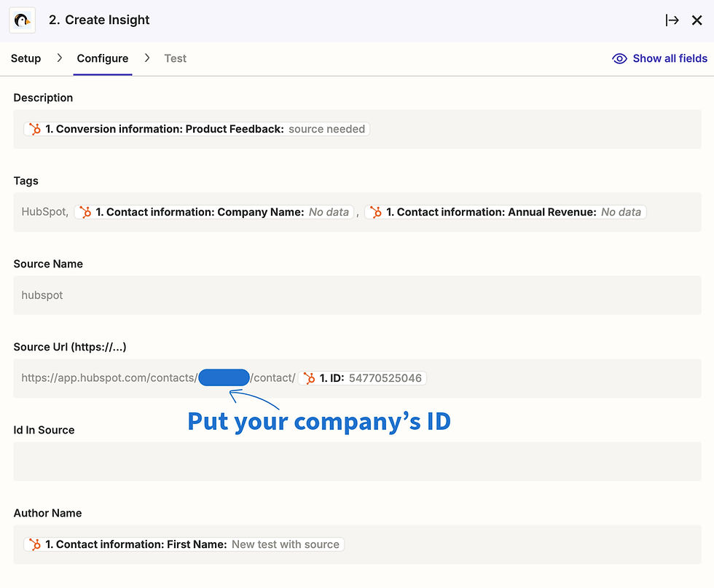Click the Show all fields link
This screenshot has height=588, width=714.
click(670, 58)
